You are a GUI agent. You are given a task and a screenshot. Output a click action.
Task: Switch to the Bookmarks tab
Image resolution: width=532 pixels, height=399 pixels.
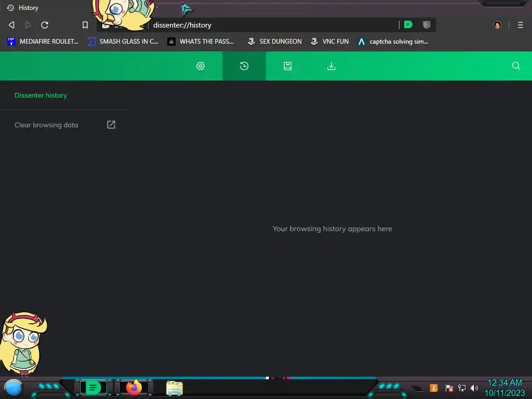pos(288,66)
